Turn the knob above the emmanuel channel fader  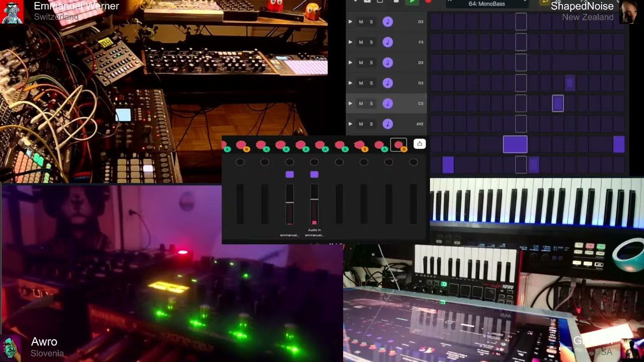[x=289, y=162]
